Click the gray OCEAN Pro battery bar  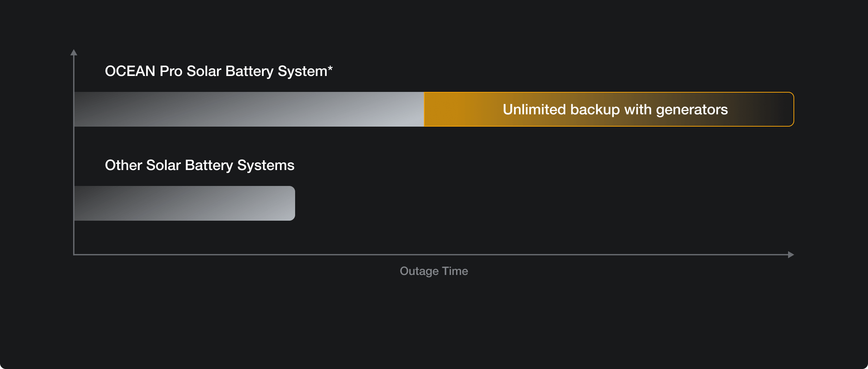pyautogui.click(x=249, y=109)
